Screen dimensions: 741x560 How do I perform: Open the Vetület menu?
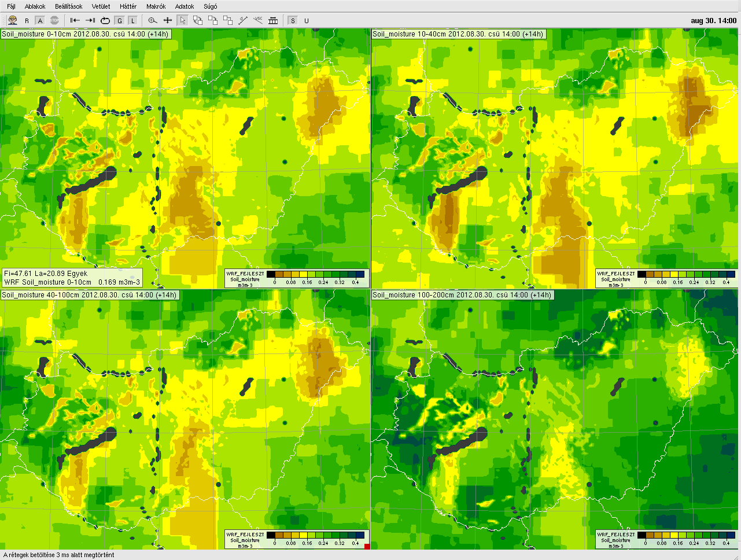coord(101,6)
